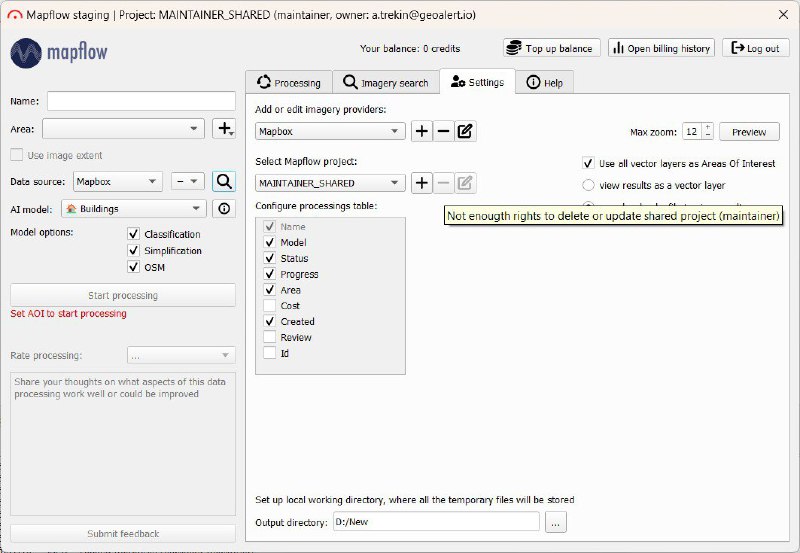Click Submit feedback button
Screen dimensions: 800x553
point(123,534)
